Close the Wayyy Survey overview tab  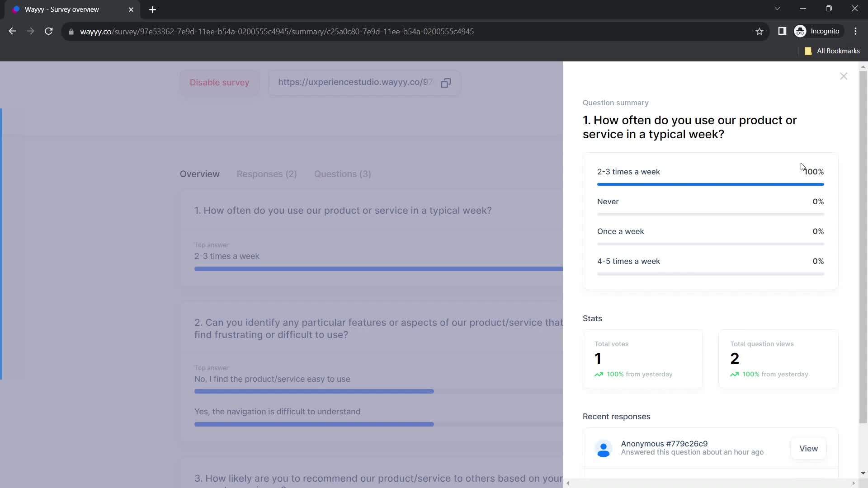click(131, 9)
